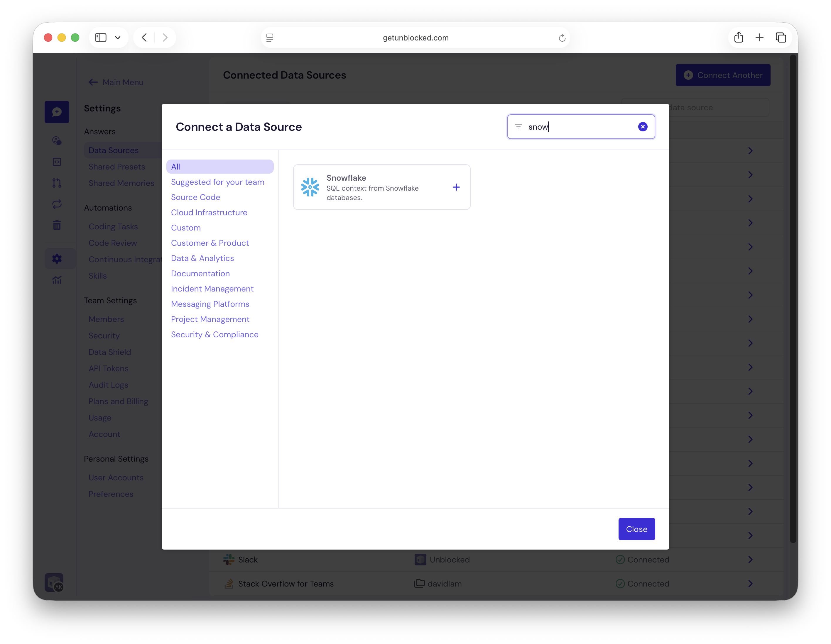Add the Snowflake data source with the plus icon
Image resolution: width=831 pixels, height=644 pixels.
pyautogui.click(x=456, y=187)
